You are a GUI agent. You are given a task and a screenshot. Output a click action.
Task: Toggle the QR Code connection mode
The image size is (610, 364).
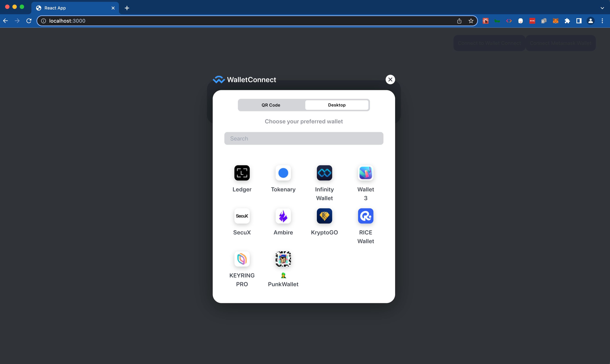[271, 105]
